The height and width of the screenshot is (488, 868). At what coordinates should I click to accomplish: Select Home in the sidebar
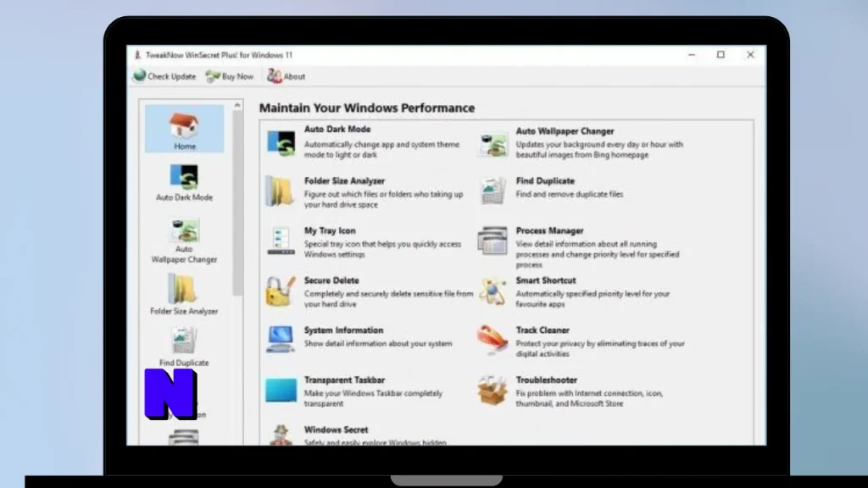click(x=184, y=129)
